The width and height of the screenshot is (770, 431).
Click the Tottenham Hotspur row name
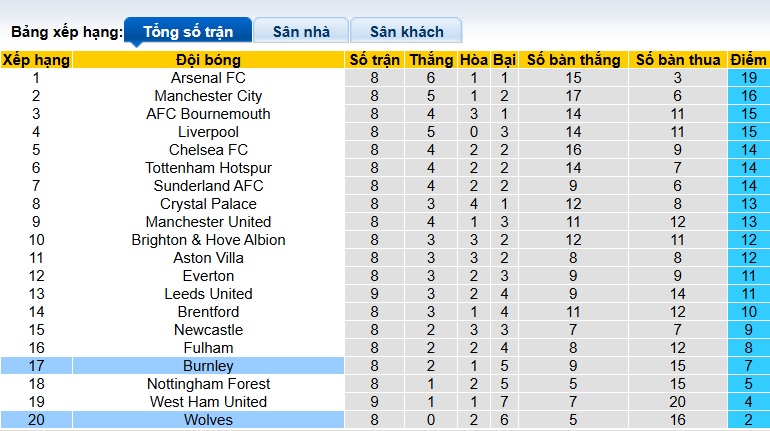click(x=208, y=168)
